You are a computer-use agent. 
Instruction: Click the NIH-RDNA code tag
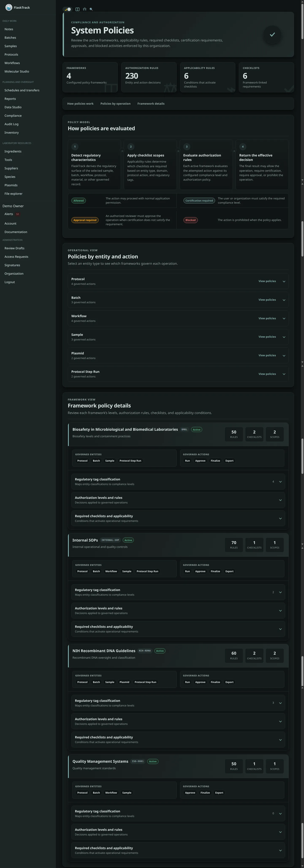[x=145, y=651]
